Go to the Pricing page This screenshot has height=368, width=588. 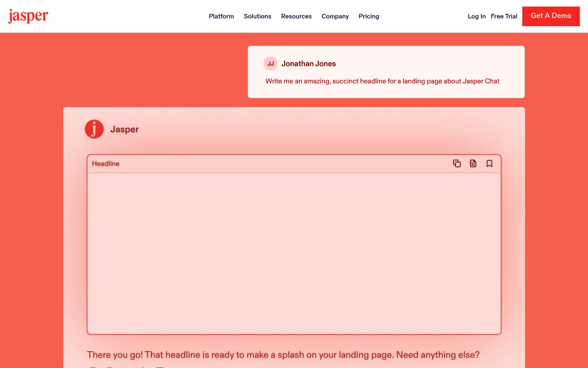click(x=369, y=16)
